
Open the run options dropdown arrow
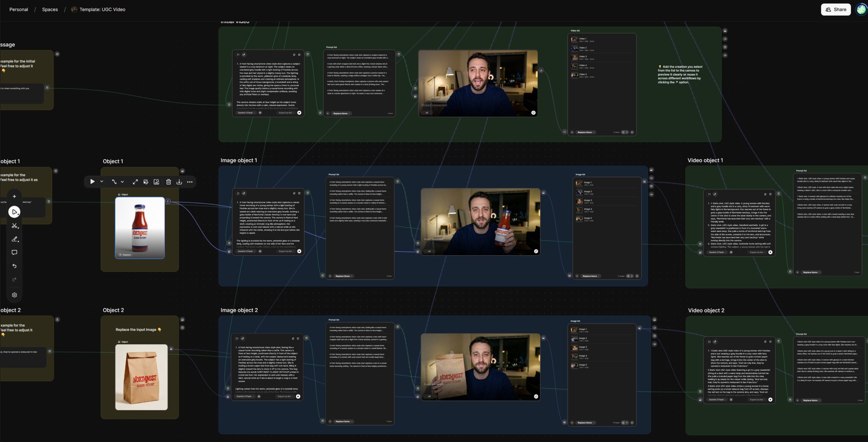coord(102,182)
